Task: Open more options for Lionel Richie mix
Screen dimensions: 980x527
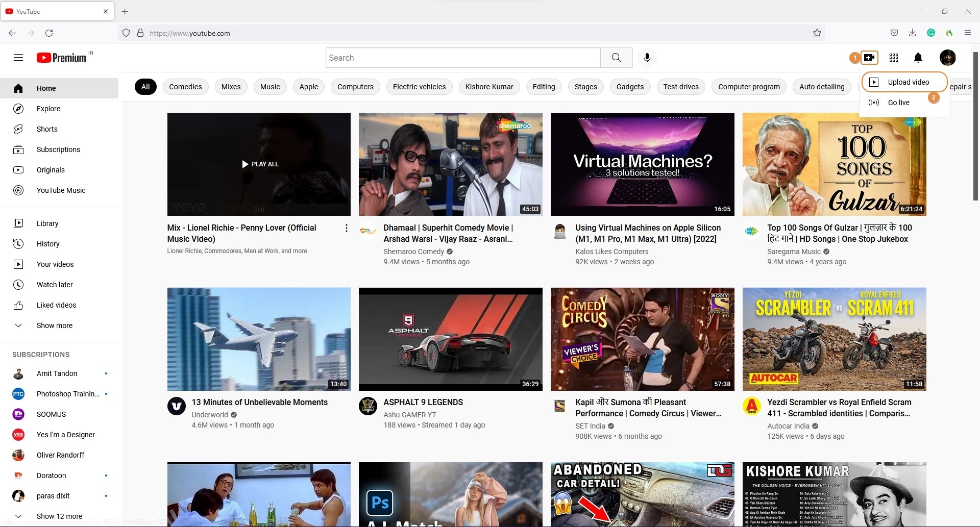Action: (347, 228)
